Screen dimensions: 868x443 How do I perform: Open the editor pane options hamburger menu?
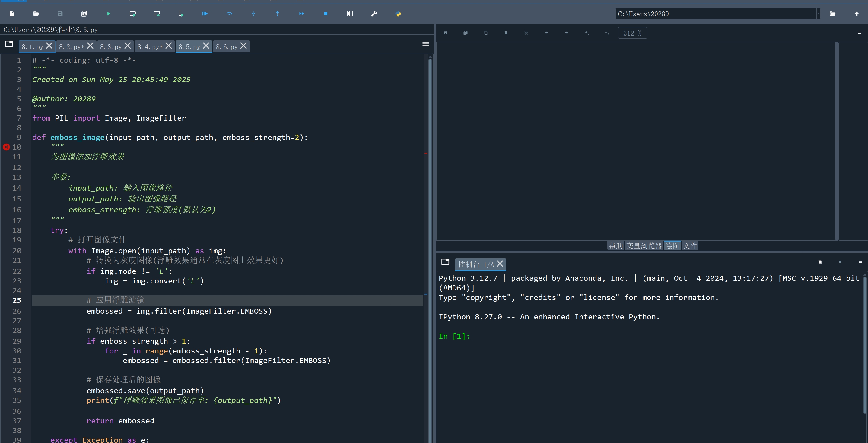coord(426,44)
